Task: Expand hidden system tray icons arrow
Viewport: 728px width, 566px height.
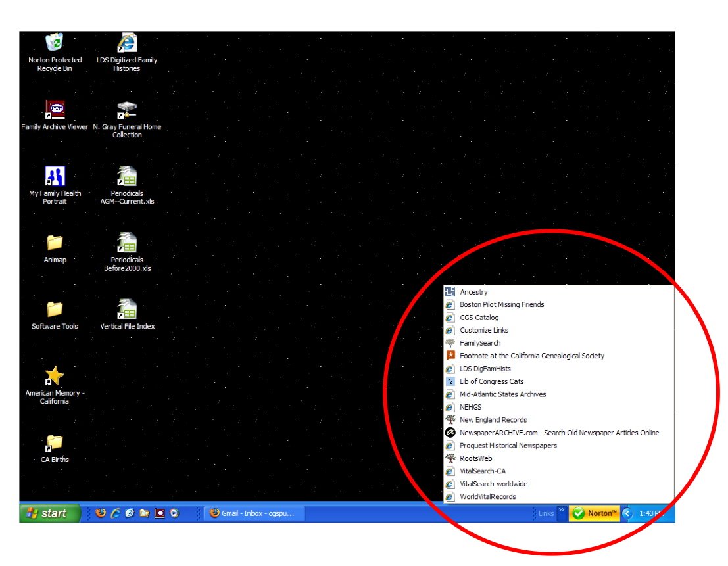Action: tap(627, 513)
